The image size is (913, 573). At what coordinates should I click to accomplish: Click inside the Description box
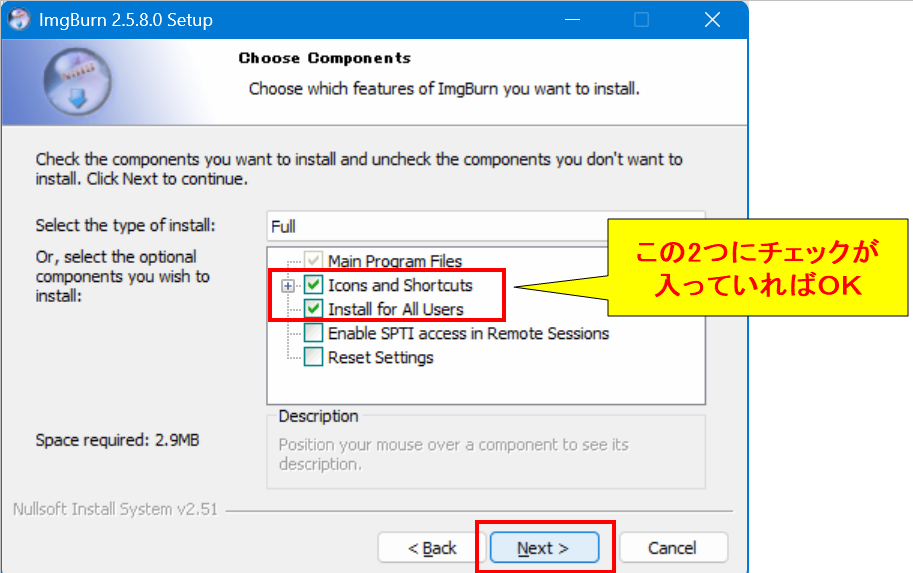point(485,455)
